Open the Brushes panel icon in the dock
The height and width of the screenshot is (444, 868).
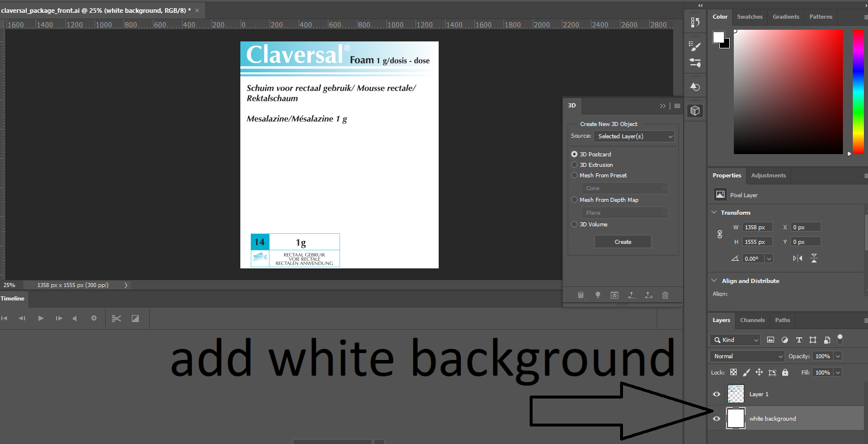[x=695, y=62]
